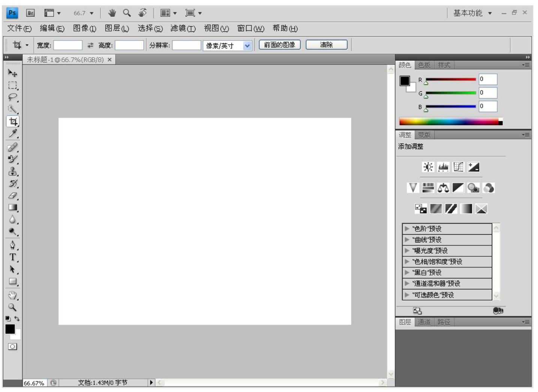The height and width of the screenshot is (392, 538).
Task: Open the 像素/英寸 resolution unit dropdown
Action: click(247, 46)
